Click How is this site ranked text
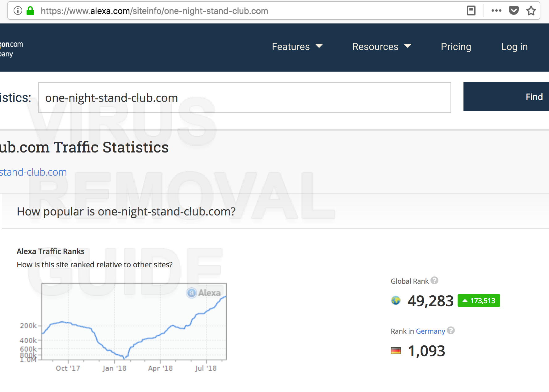Viewport: 549px width, 392px height. click(95, 265)
